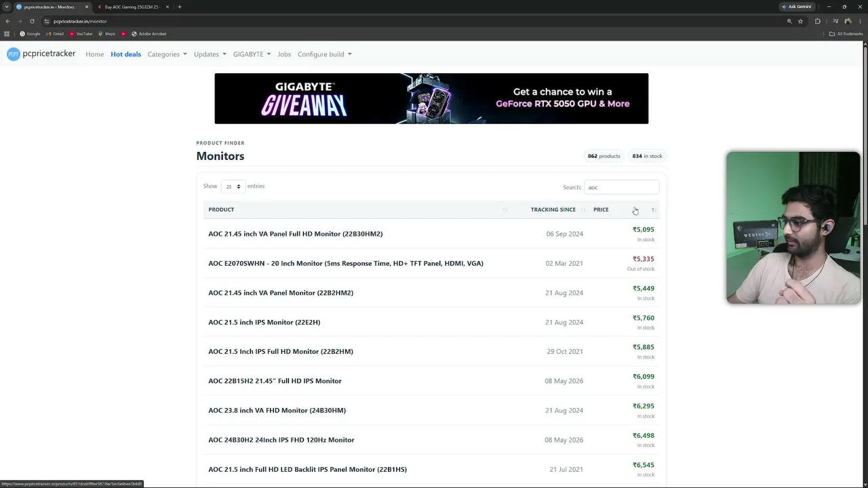Open AOC 21.5 inch LED Backlit 22B1HS link

tap(307, 469)
